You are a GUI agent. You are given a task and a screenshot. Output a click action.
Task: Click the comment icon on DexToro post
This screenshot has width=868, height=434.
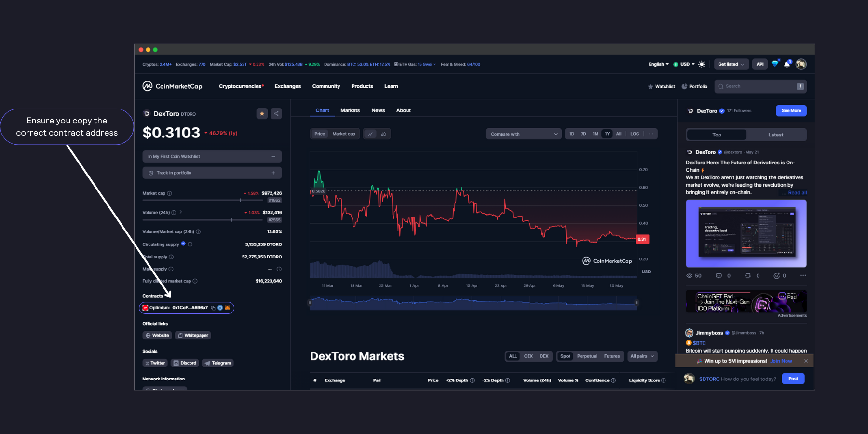click(x=719, y=276)
